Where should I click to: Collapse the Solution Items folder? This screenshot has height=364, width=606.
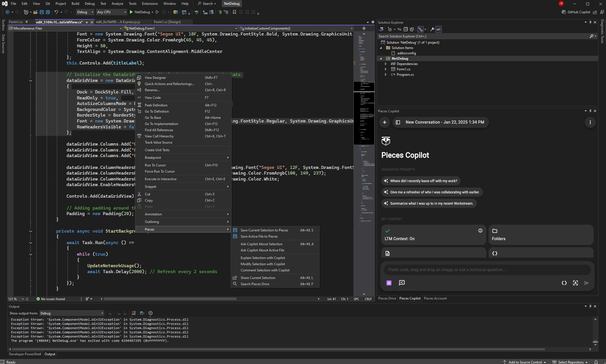381,48
